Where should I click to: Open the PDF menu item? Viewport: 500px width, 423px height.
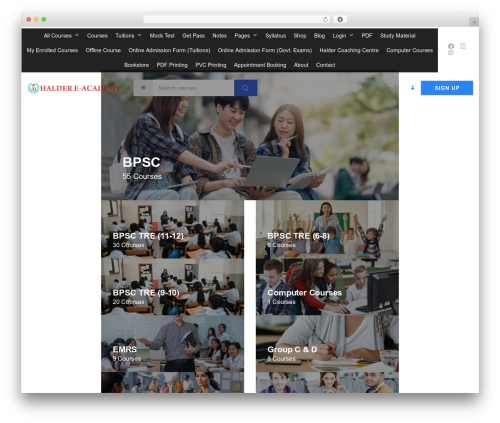coord(367,36)
